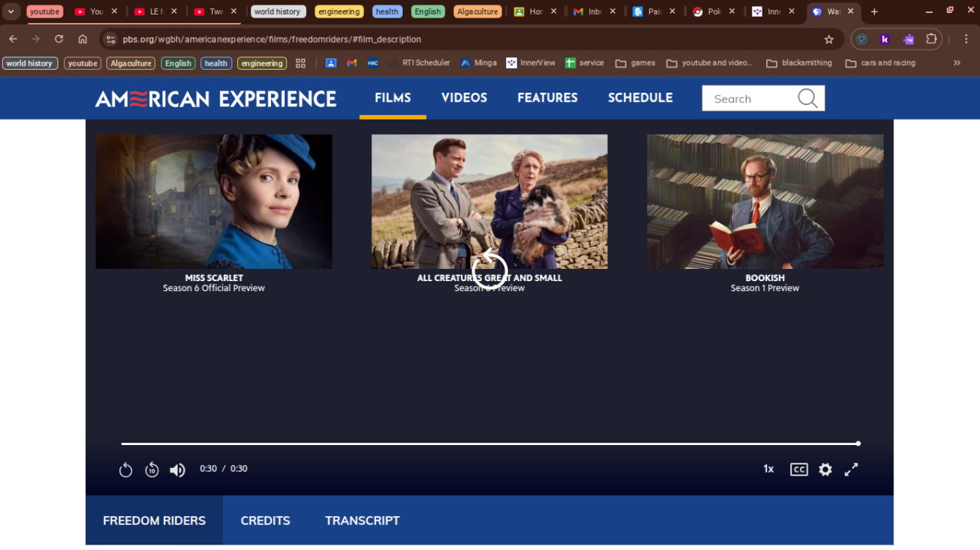Play the Miss Scarlet preview thumbnail
Screen dimensions: 980x550
214,201
